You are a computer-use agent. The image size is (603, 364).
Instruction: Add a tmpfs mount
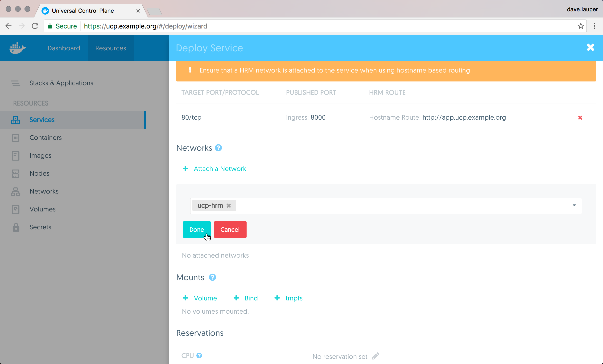tap(293, 298)
